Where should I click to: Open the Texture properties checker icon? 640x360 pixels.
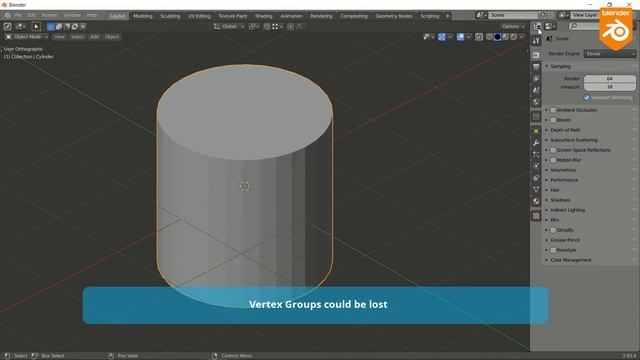coord(536,216)
